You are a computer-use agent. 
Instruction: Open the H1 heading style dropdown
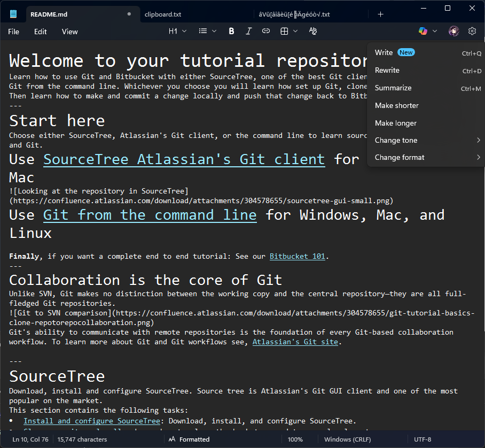(x=177, y=32)
